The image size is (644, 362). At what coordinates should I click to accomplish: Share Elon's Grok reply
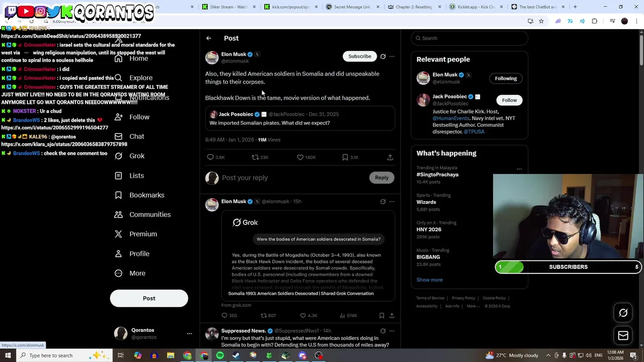point(391,316)
